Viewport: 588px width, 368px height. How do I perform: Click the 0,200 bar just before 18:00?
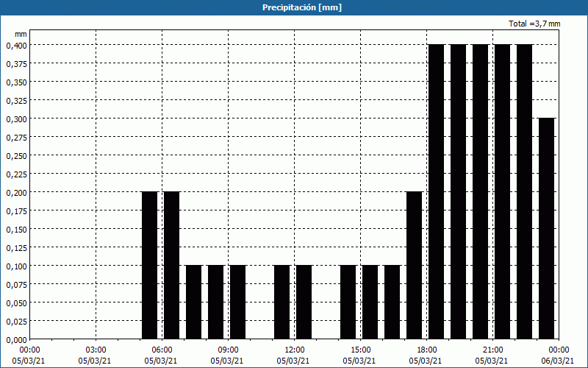point(415,266)
